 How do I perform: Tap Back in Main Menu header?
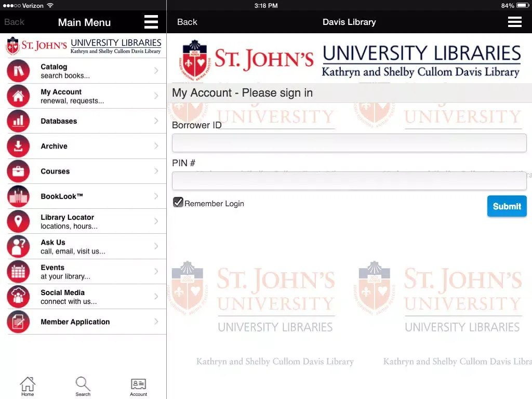click(14, 22)
